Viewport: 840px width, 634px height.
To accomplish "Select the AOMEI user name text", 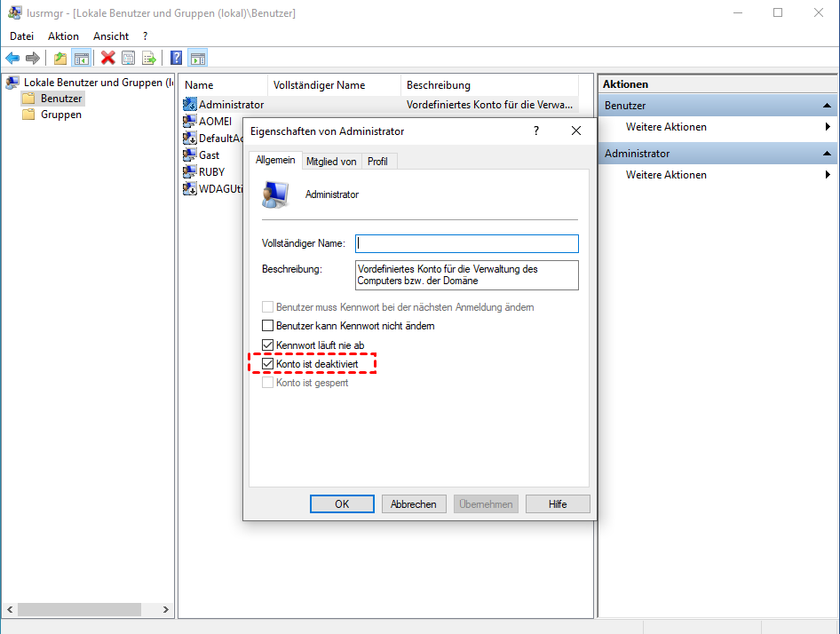I will 216,121.
